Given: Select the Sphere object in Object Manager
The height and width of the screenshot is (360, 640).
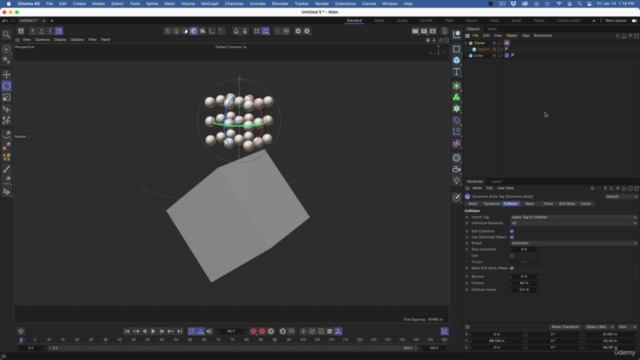Looking at the screenshot, I should coord(483,49).
